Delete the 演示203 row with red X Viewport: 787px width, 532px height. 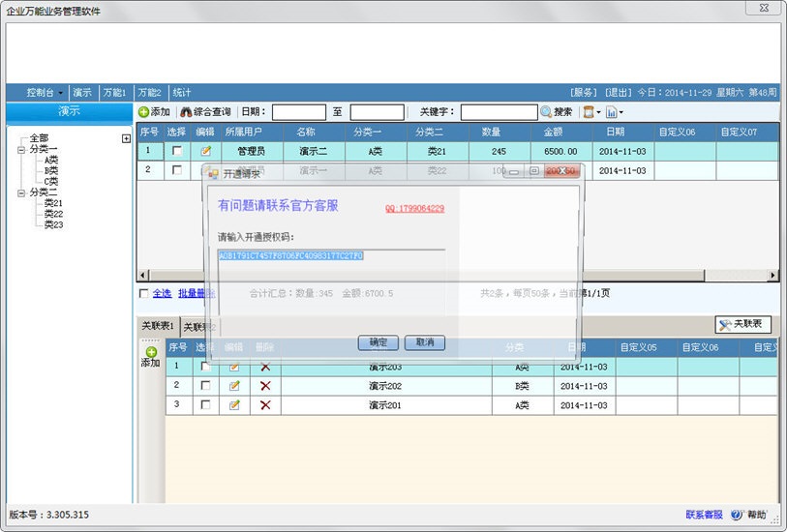pos(265,367)
